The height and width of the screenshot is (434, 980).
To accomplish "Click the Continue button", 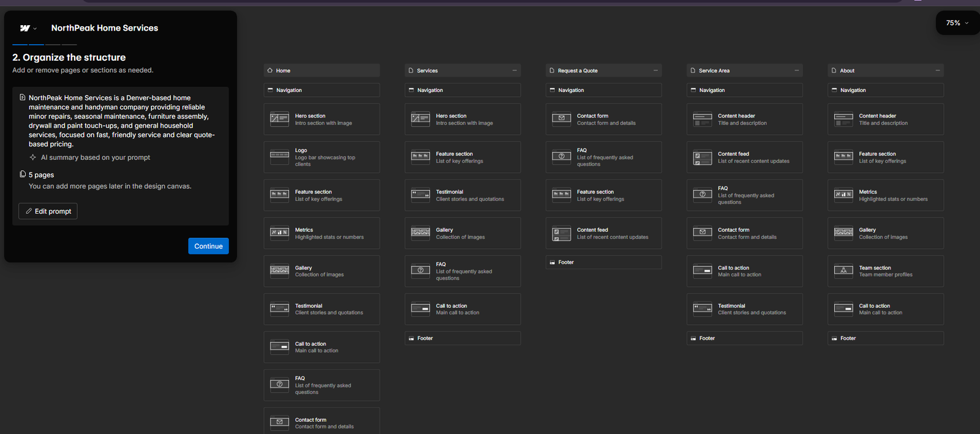I will [208, 246].
